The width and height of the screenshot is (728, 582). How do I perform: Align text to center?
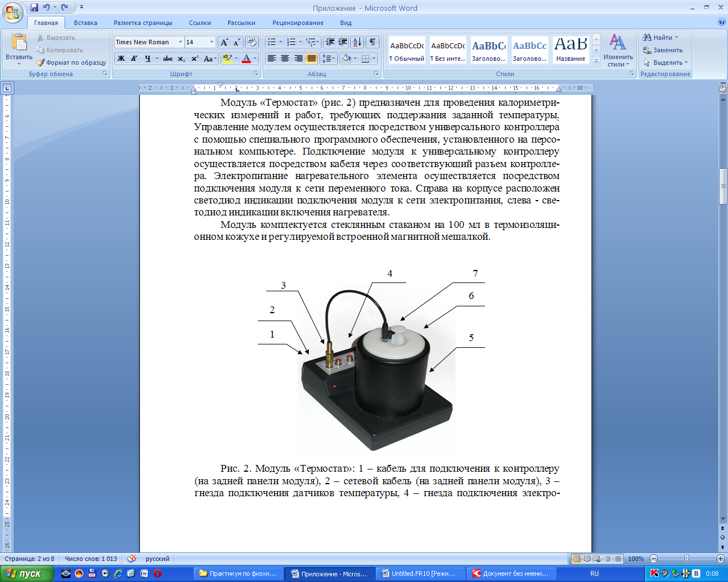pyautogui.click(x=285, y=58)
